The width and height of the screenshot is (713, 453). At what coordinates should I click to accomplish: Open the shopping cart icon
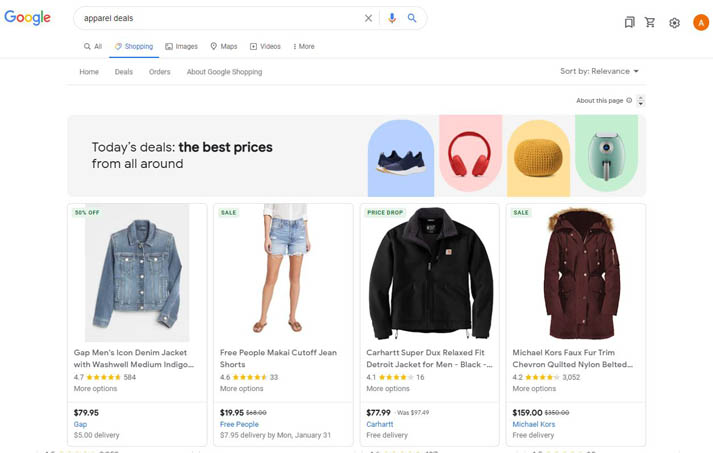click(x=650, y=22)
